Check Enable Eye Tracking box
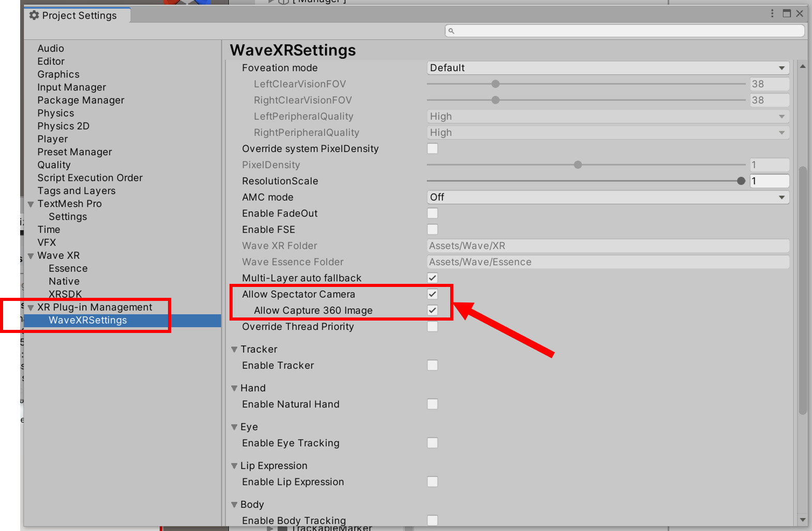Viewport: 812px width, 531px height. tap(433, 443)
